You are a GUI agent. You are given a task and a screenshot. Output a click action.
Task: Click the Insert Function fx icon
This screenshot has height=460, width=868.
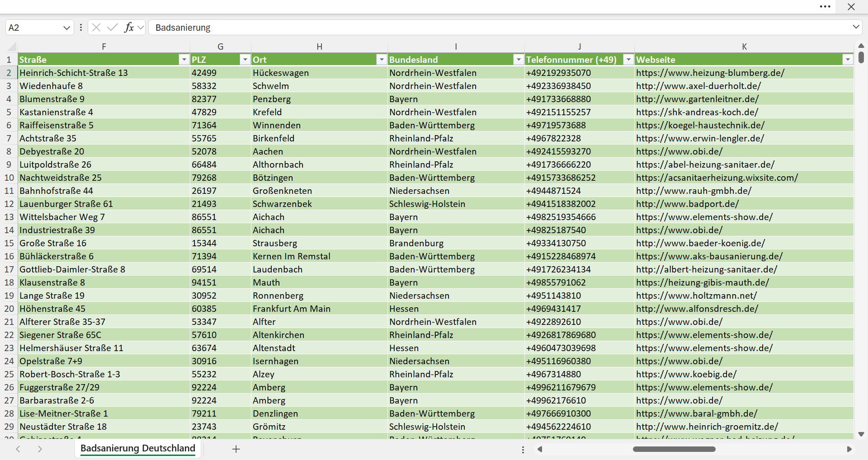129,28
